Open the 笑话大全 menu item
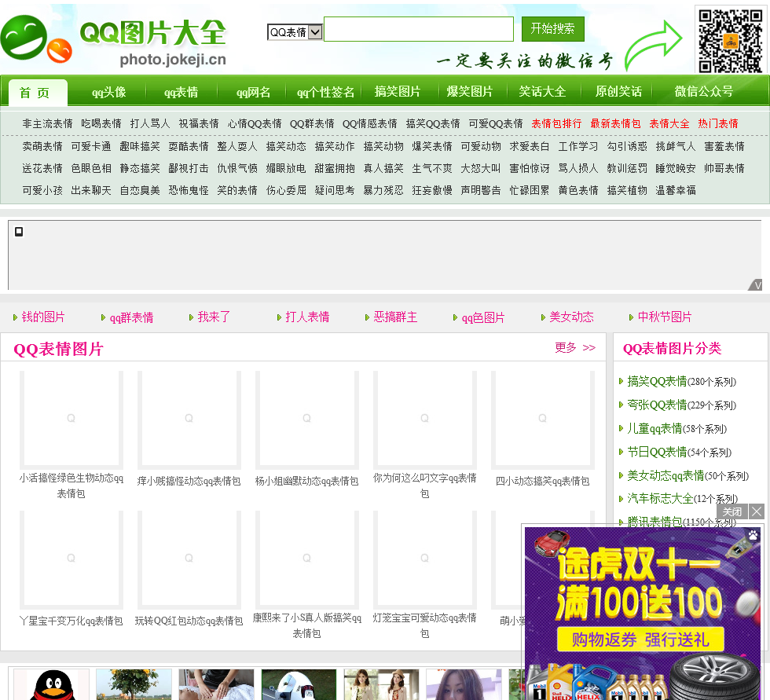770x700 pixels. [x=543, y=92]
